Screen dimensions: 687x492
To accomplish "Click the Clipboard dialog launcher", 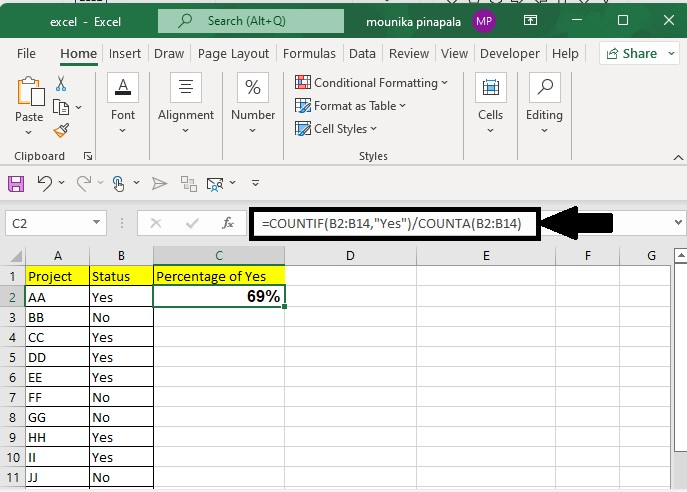I will coord(88,156).
